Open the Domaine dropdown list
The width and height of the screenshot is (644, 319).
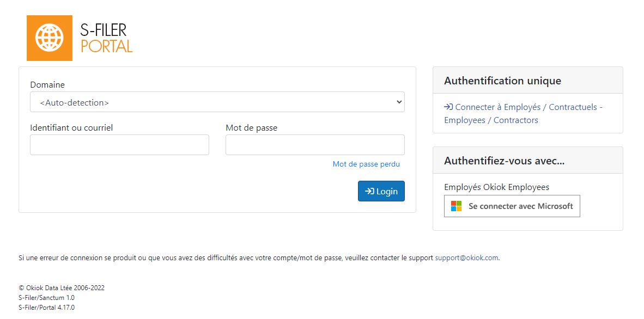[x=217, y=102]
